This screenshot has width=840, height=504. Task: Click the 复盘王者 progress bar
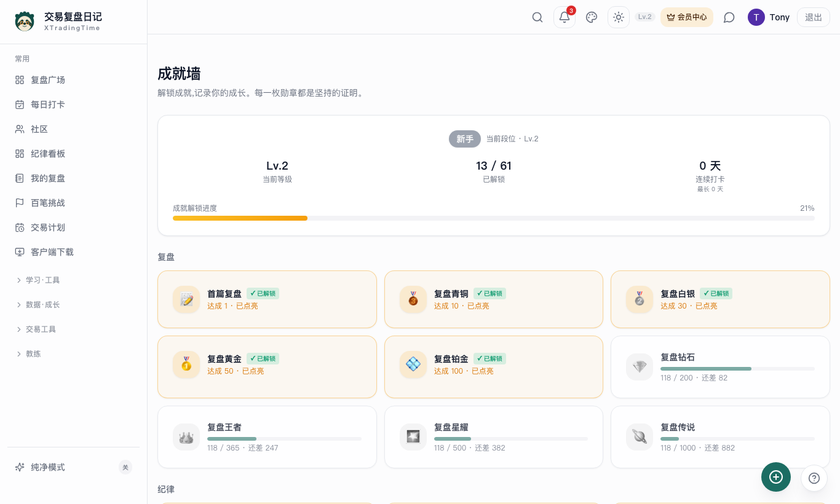coord(284,439)
